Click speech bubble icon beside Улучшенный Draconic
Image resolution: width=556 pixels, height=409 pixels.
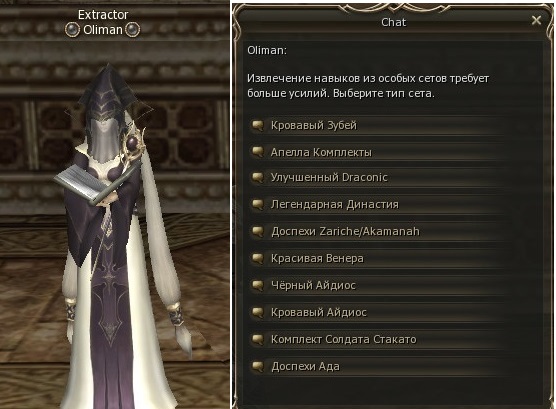257,177
